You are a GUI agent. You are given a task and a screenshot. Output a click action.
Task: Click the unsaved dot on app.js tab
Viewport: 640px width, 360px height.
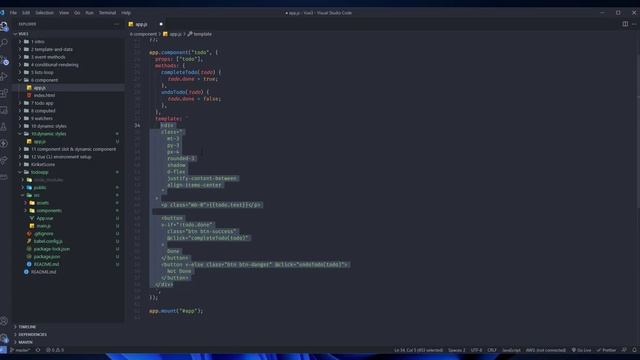coord(161,24)
